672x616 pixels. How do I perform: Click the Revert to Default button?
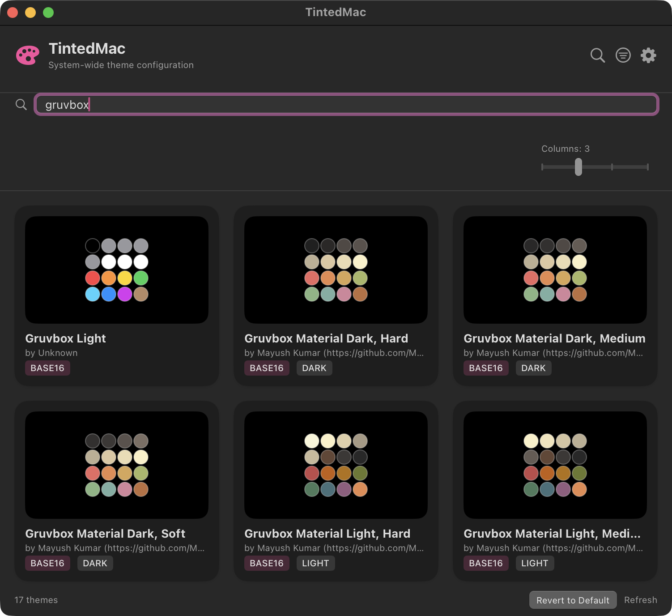click(x=573, y=600)
